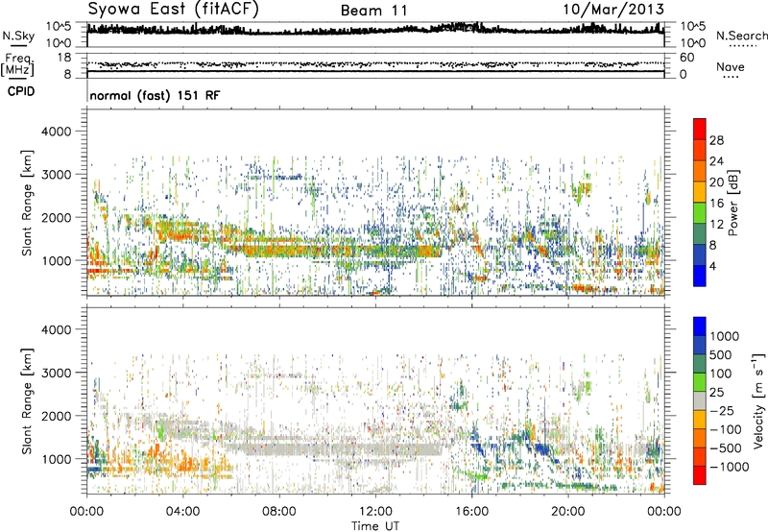Click '4000' tick on power panel
The width and height of the screenshot is (768, 532).
(57, 132)
